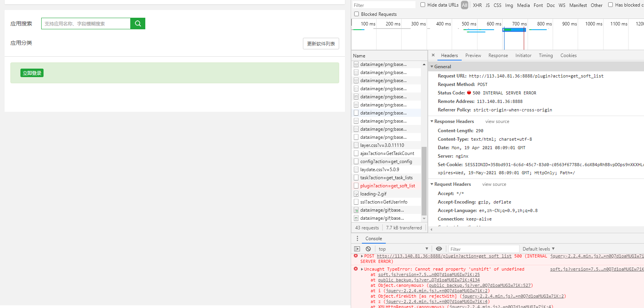View source of Request Headers
Viewport: 644px width, 308px height.
click(494, 184)
